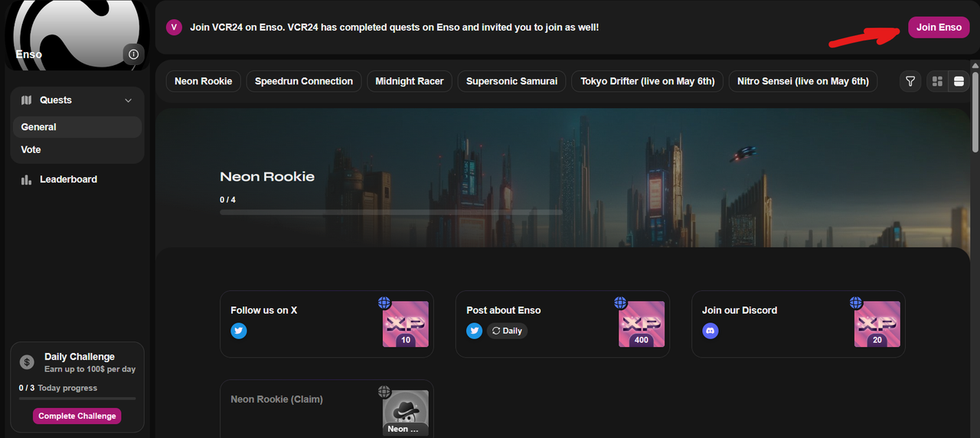Click the Enso logo image
Screen dimensions: 980x438
[x=77, y=34]
